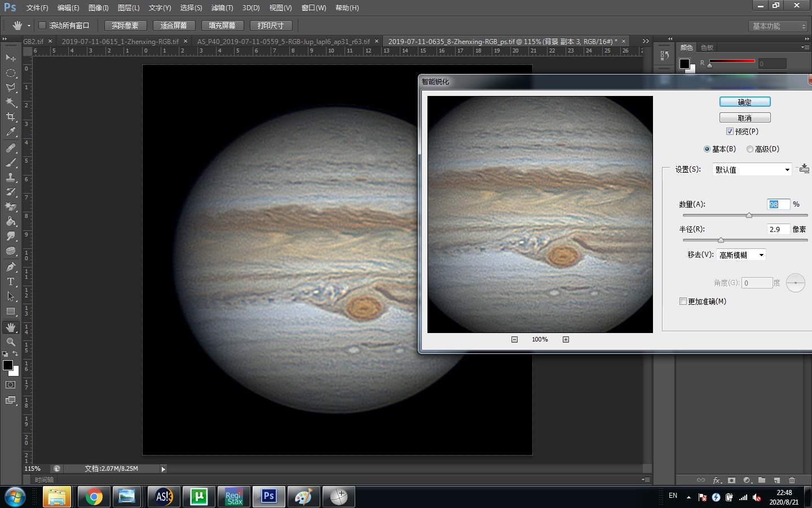Click the 实际像素 button
This screenshot has width=812, height=508.
coord(125,25)
